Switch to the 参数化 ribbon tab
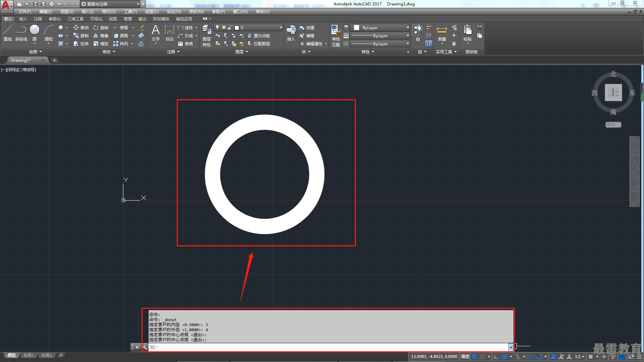 55,19
